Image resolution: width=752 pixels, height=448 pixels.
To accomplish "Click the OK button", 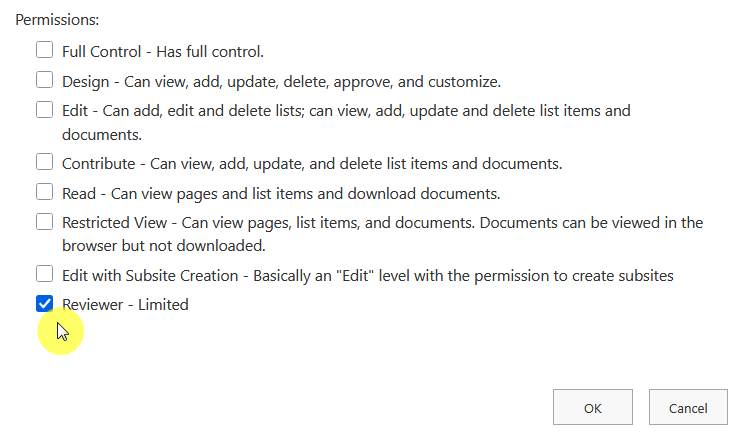I will [593, 407].
